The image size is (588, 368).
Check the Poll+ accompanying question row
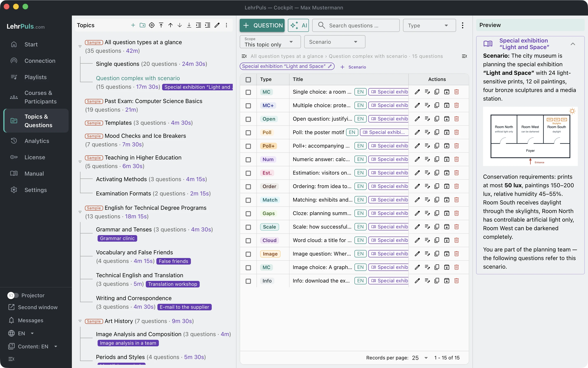(248, 146)
